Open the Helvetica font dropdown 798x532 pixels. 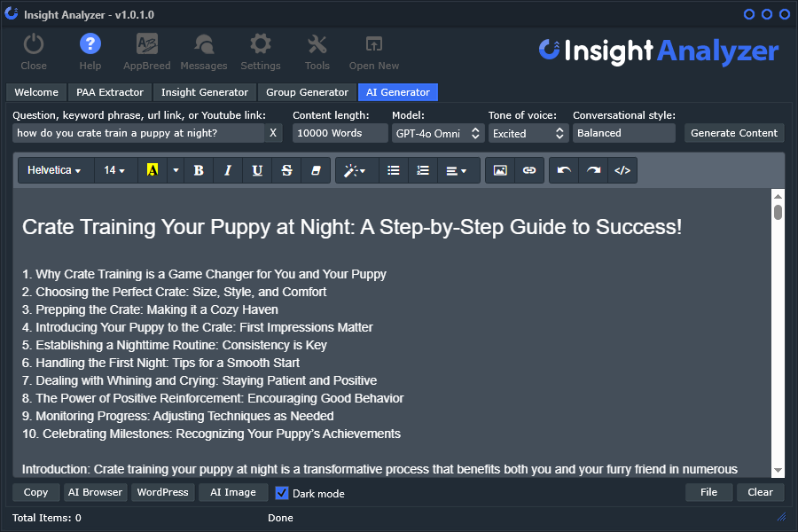(55, 170)
